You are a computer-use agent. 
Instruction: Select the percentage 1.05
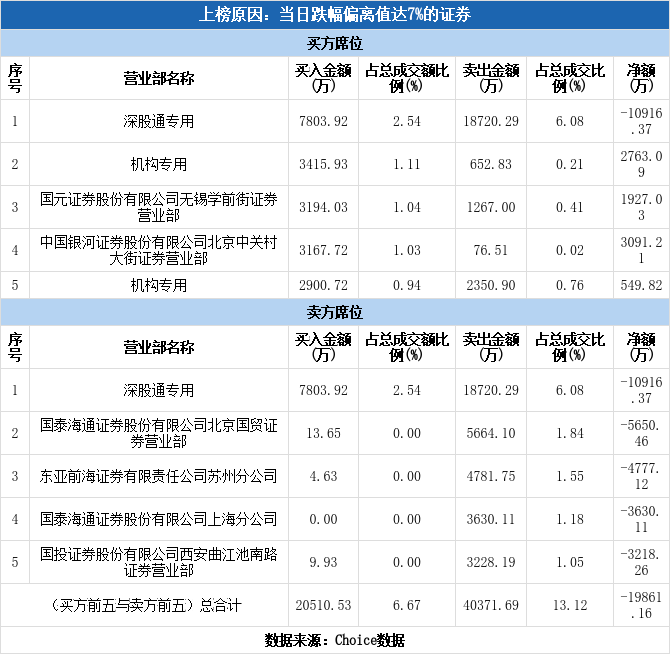pyautogui.click(x=569, y=562)
